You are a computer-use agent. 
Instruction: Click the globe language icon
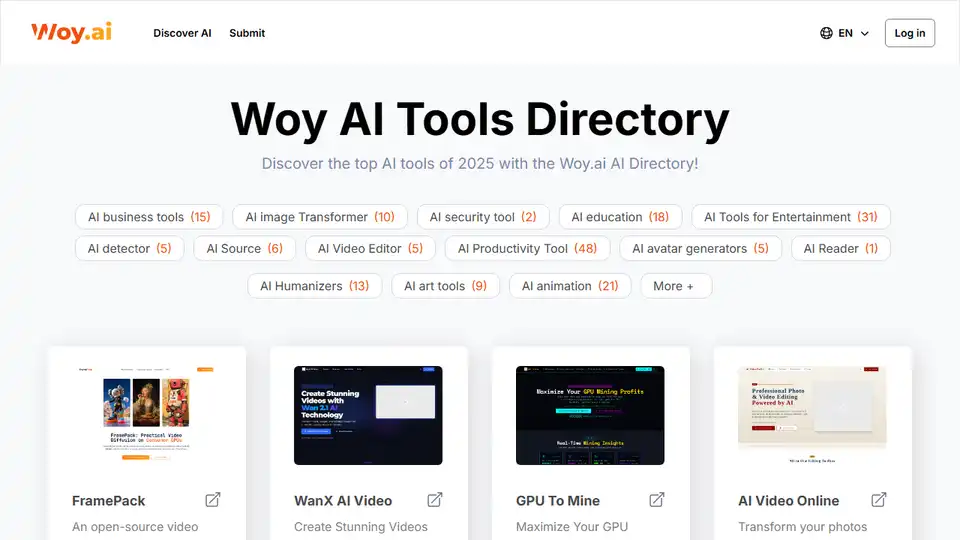tap(826, 33)
